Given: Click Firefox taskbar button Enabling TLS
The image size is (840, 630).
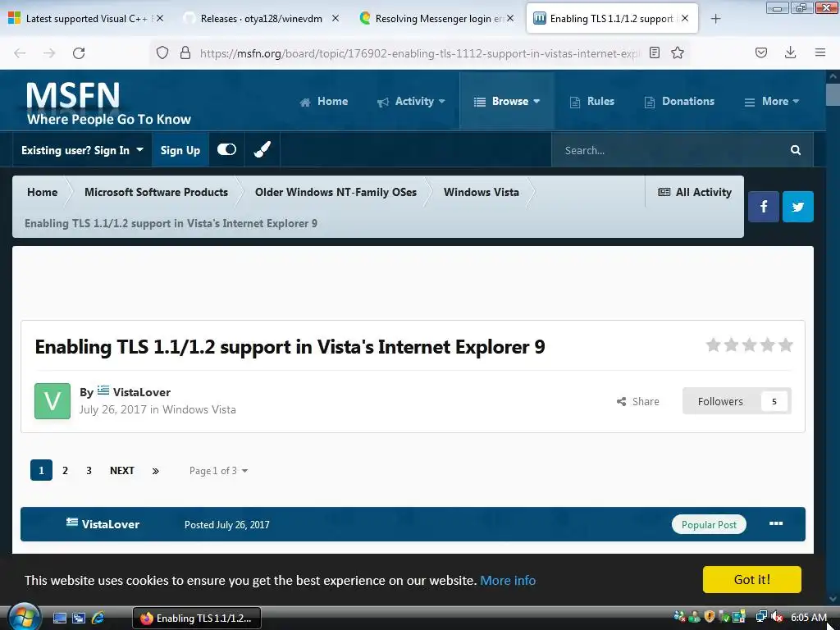Looking at the screenshot, I should coord(197,619).
